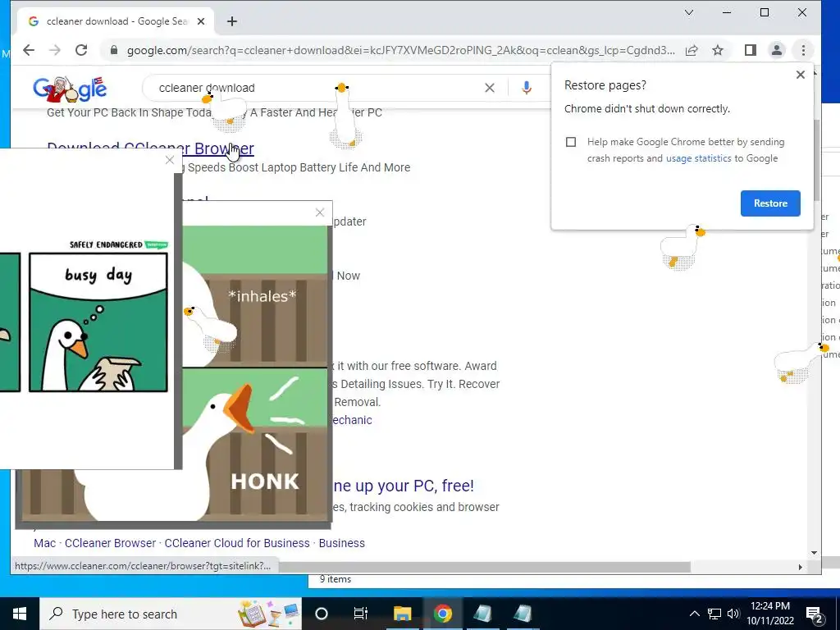Click the taskbar search box

[x=171, y=614]
